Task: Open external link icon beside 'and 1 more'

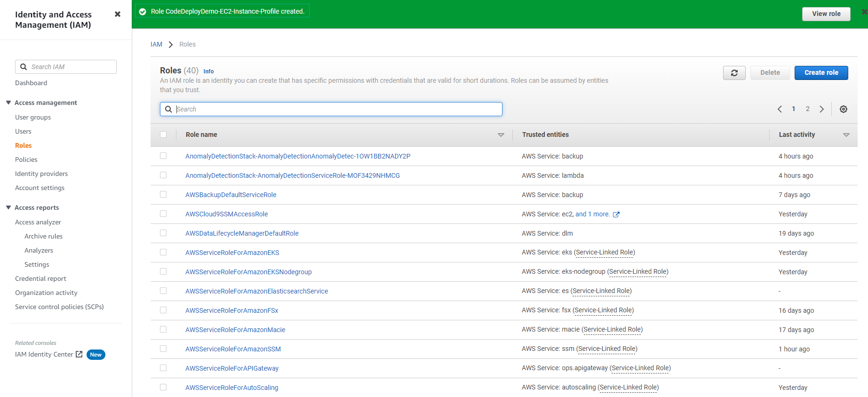Action: tap(616, 214)
